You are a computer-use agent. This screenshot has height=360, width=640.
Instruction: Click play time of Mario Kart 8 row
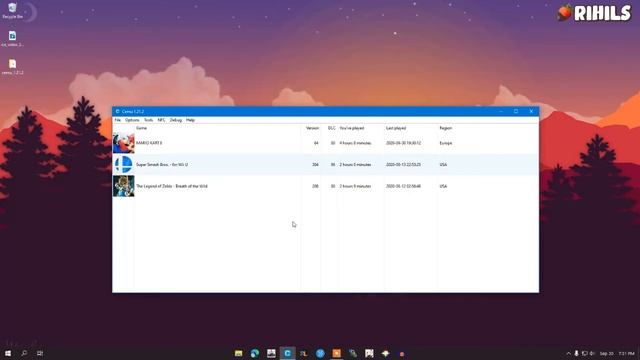(x=356, y=143)
